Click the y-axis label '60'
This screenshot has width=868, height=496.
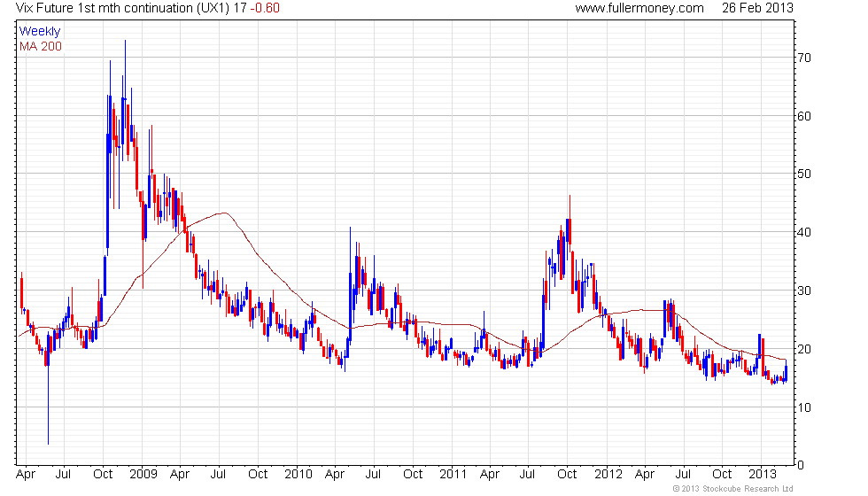click(x=804, y=116)
